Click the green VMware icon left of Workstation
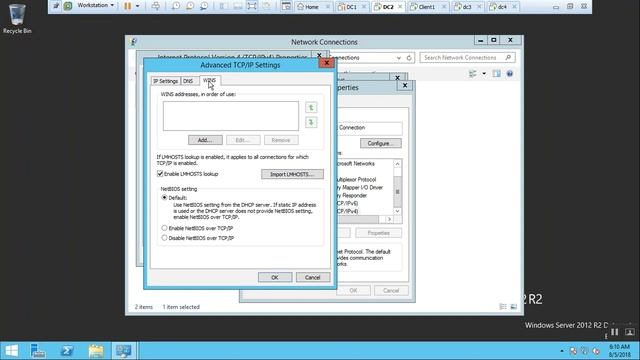640x360 pixels. [x=68, y=6]
